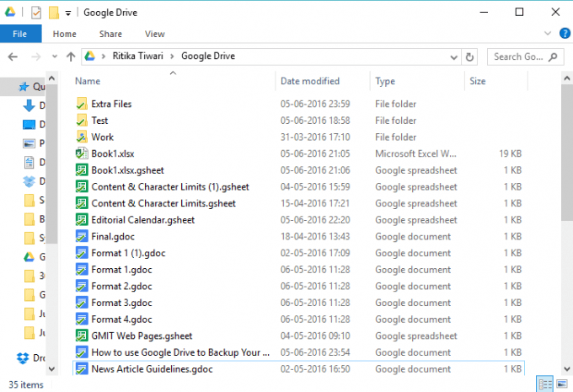Image resolution: width=573 pixels, height=392 pixels.
Task: Select the Book1.xlsx Excel file icon
Action: [x=82, y=153]
